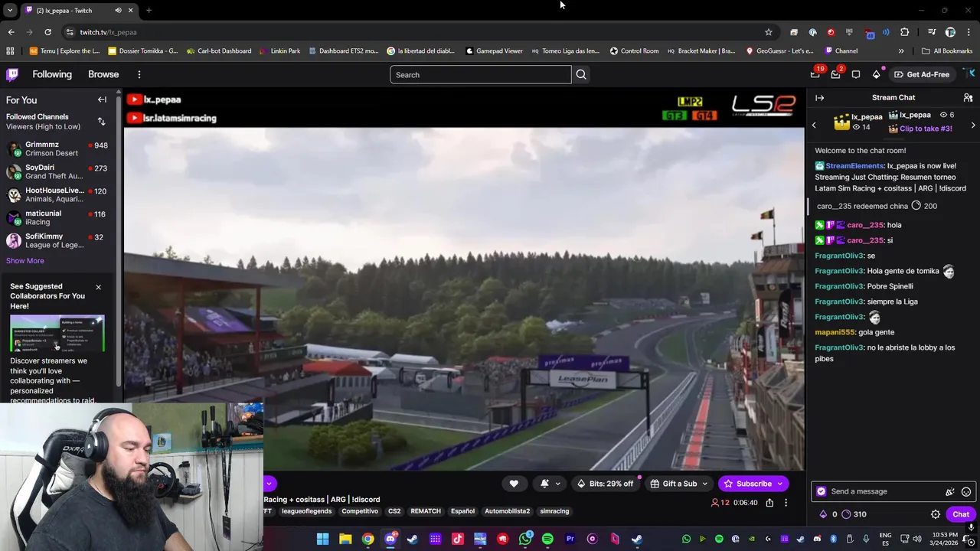Viewport: 980px width, 551px height.
Task: Dismiss the Suggested Collaborators card
Action: coord(98,287)
